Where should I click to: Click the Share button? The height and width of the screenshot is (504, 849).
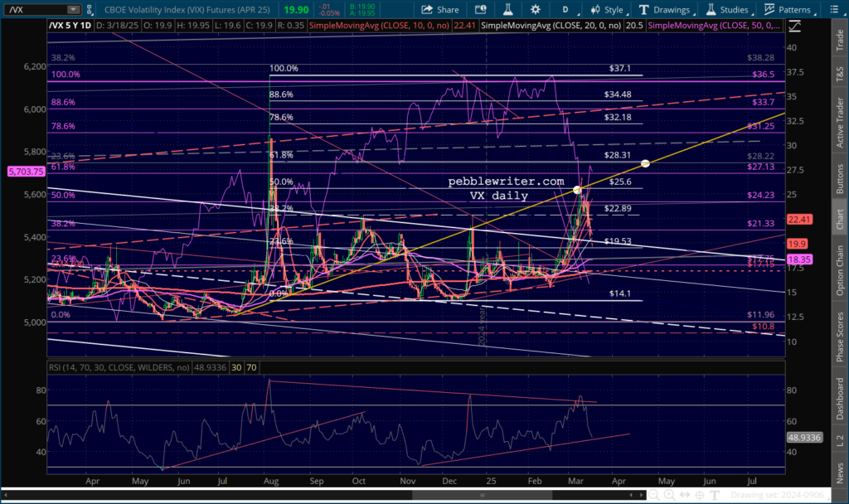click(x=440, y=10)
